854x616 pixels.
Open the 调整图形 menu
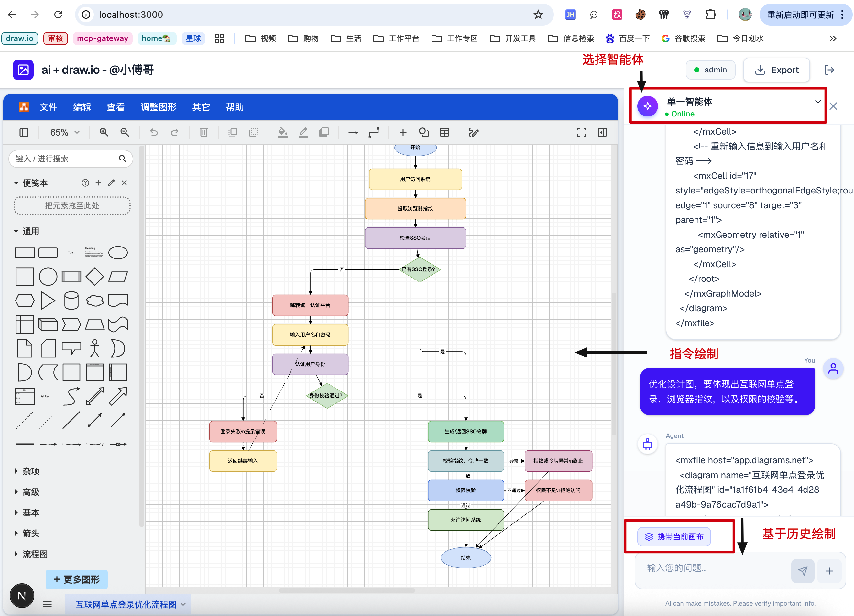(x=158, y=107)
